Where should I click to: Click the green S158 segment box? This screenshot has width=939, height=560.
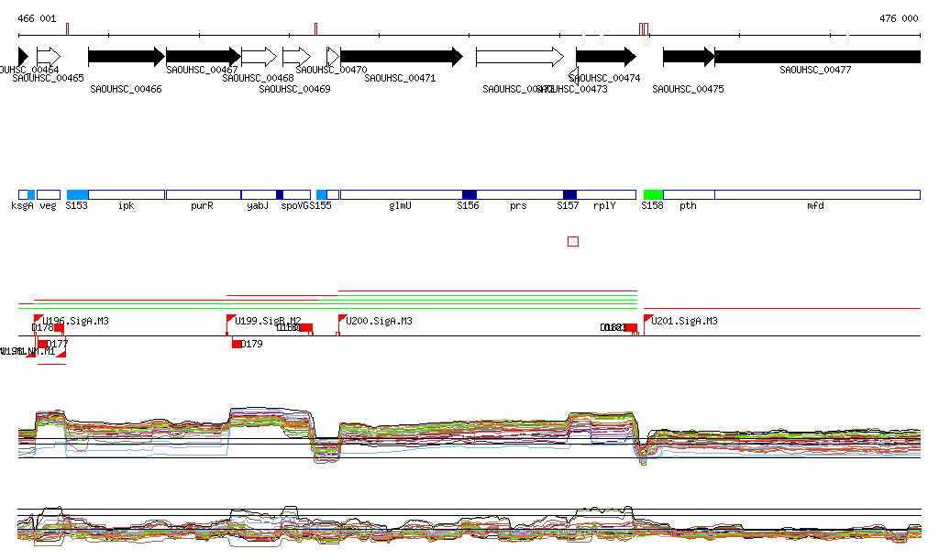653,195
